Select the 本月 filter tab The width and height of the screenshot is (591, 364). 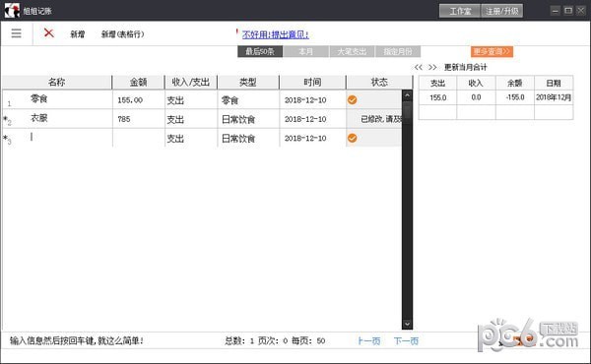pos(305,51)
